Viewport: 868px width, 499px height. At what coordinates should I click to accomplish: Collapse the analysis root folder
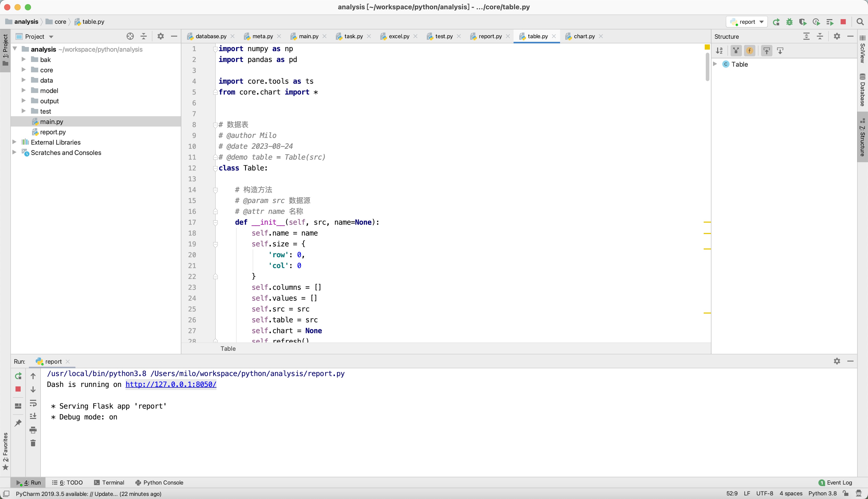click(x=15, y=49)
